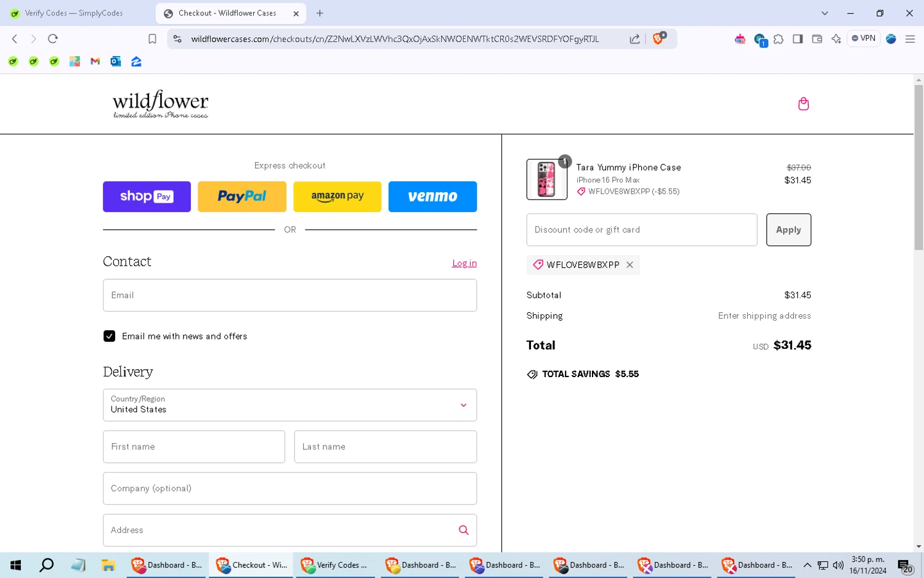Click the Discount code or gift card field
The width and height of the screenshot is (924, 578).
[x=641, y=230]
